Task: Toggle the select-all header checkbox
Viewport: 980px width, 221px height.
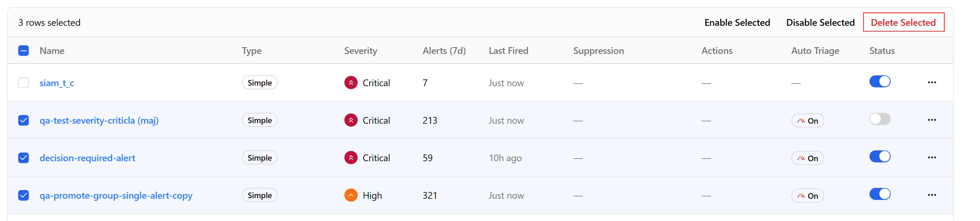Action: (x=24, y=50)
